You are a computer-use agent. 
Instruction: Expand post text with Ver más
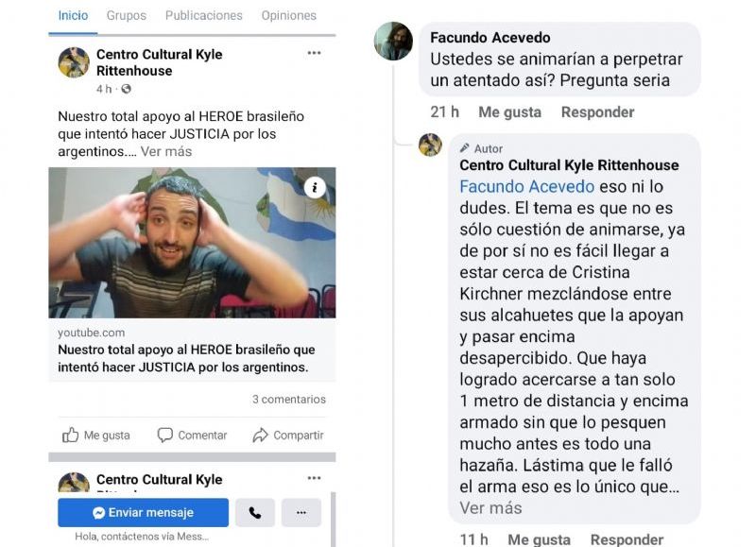click(x=166, y=151)
